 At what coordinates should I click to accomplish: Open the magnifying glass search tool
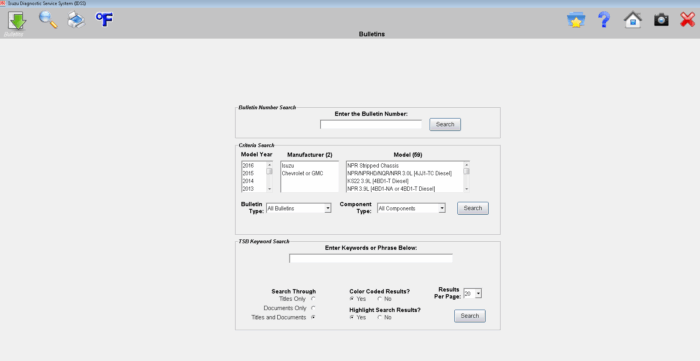[x=48, y=20]
